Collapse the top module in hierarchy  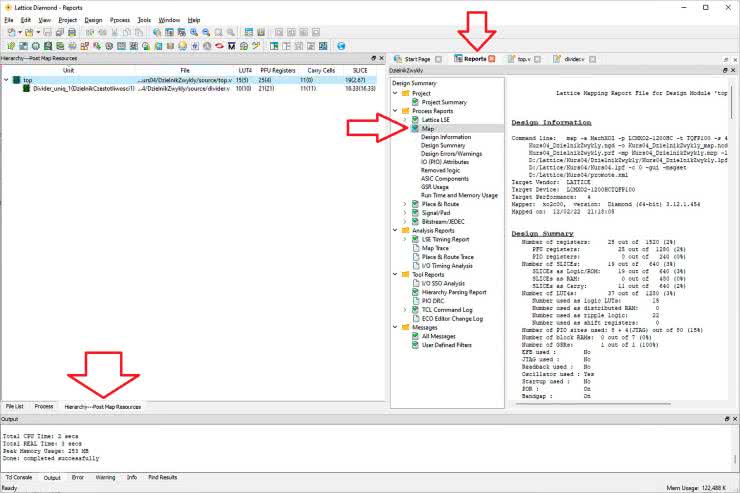pyautogui.click(x=6, y=79)
